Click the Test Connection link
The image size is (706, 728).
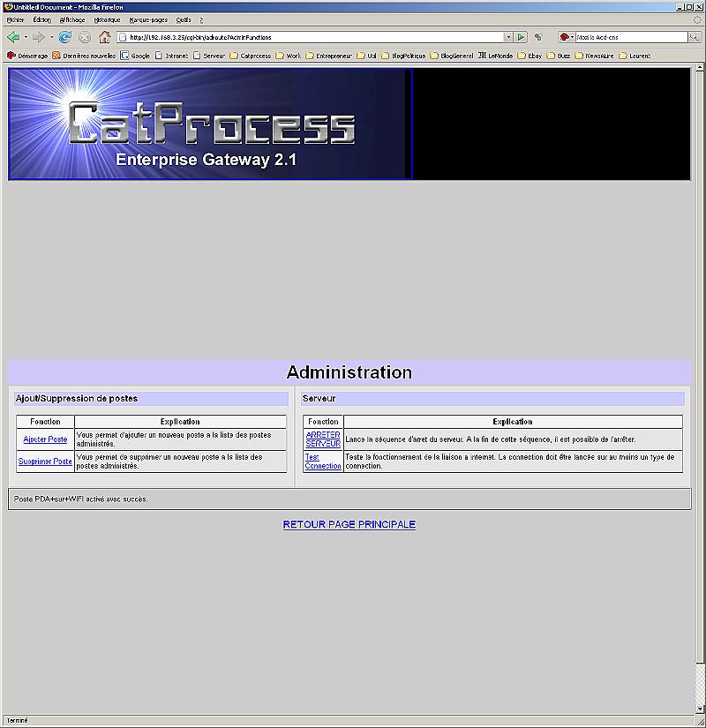pos(323,462)
